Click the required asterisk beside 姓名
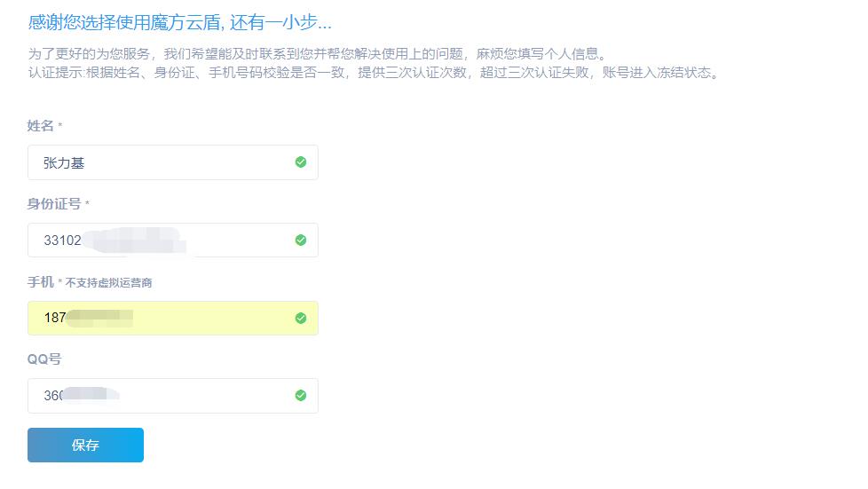Screen dimensions: 868x489 [x=59, y=126]
